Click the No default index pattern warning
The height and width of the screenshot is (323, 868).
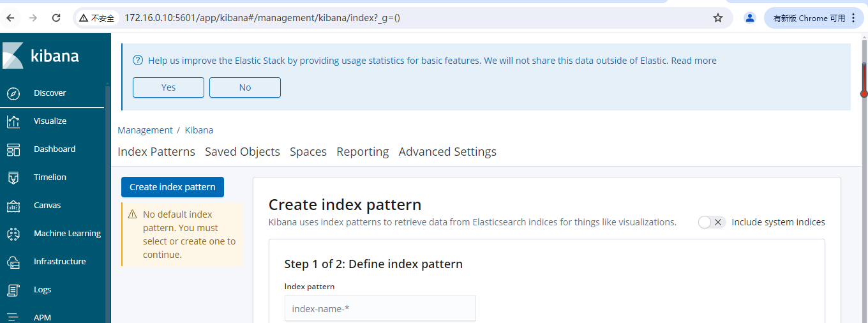tap(182, 234)
